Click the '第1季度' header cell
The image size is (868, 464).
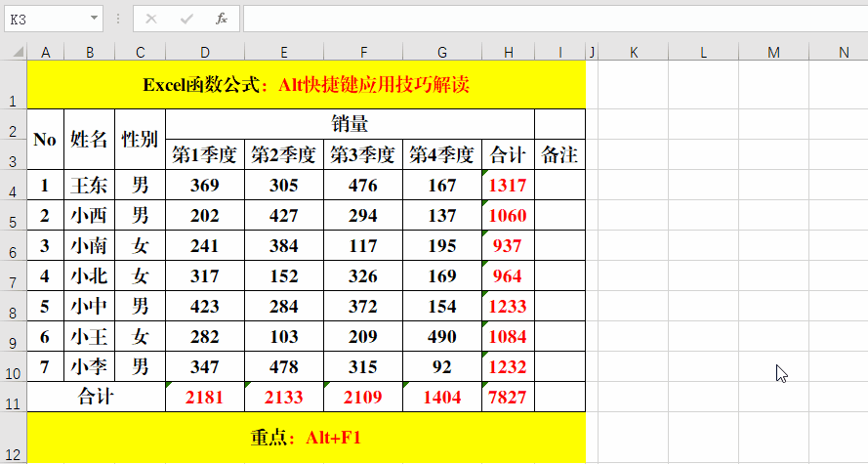pyautogui.click(x=205, y=154)
